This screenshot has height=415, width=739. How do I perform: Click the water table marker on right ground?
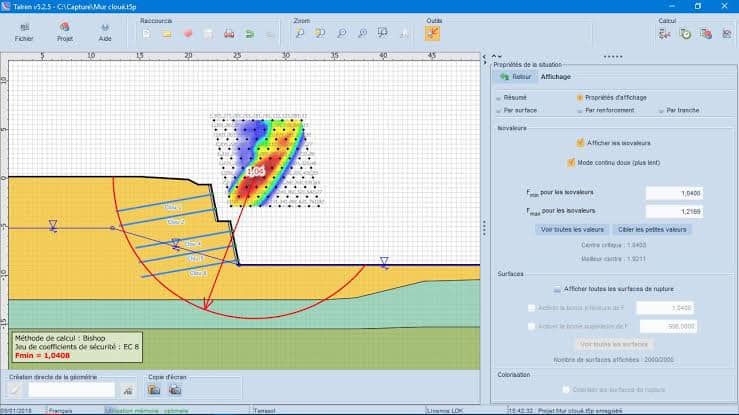point(384,262)
